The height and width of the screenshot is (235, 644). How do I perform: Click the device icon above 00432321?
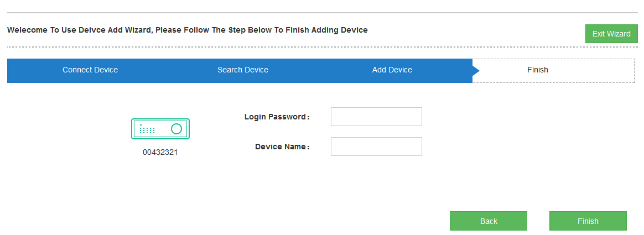160,129
